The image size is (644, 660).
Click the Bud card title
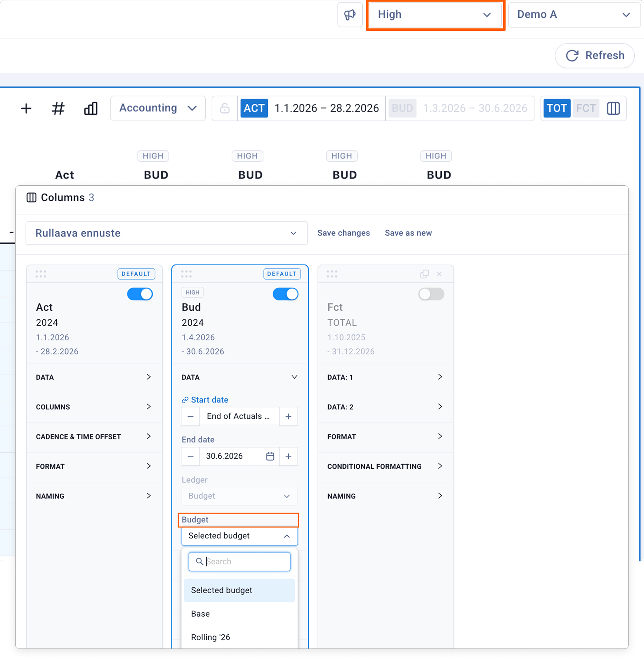coord(191,307)
